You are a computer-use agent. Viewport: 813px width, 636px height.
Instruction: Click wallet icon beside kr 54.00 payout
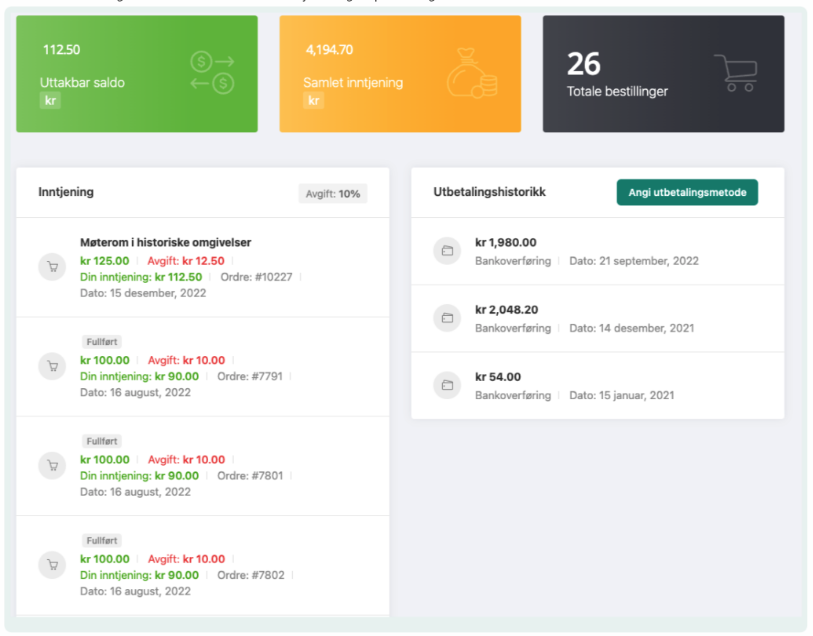coord(447,386)
